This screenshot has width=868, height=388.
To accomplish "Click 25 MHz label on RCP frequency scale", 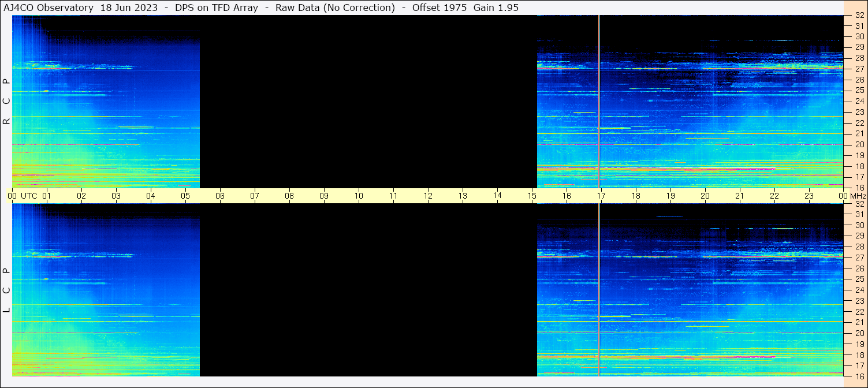I will click(x=859, y=90).
